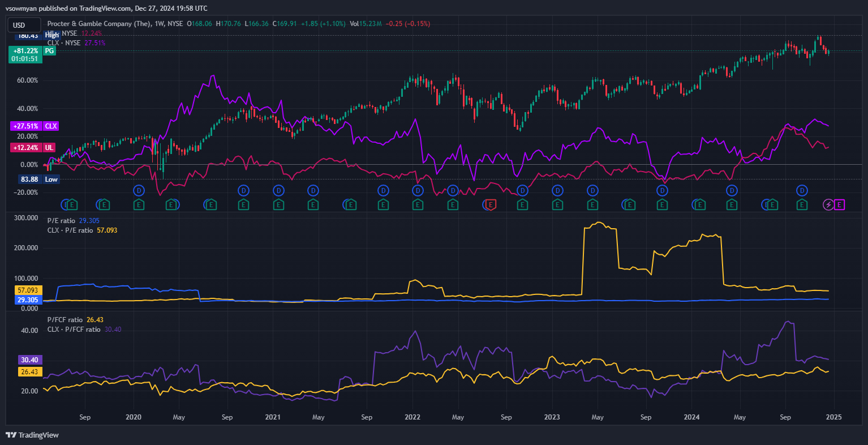Click the dividend marker at January 2020
Image resolution: width=868 pixels, height=445 pixels.
pos(139,190)
